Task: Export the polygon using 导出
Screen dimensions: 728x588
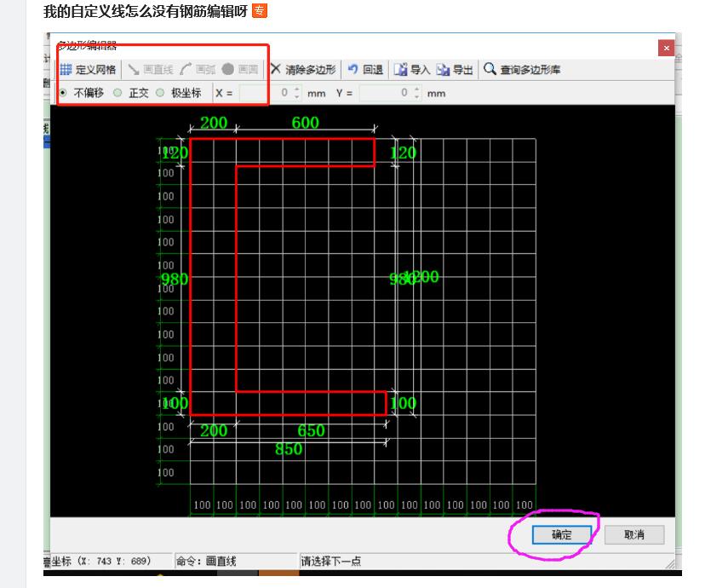Action: pyautogui.click(x=455, y=70)
